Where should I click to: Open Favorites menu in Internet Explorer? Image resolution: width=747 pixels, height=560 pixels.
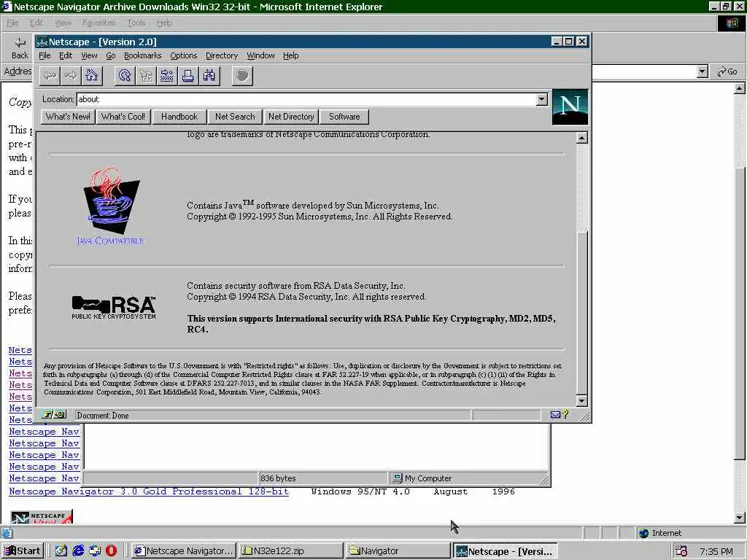(x=98, y=23)
